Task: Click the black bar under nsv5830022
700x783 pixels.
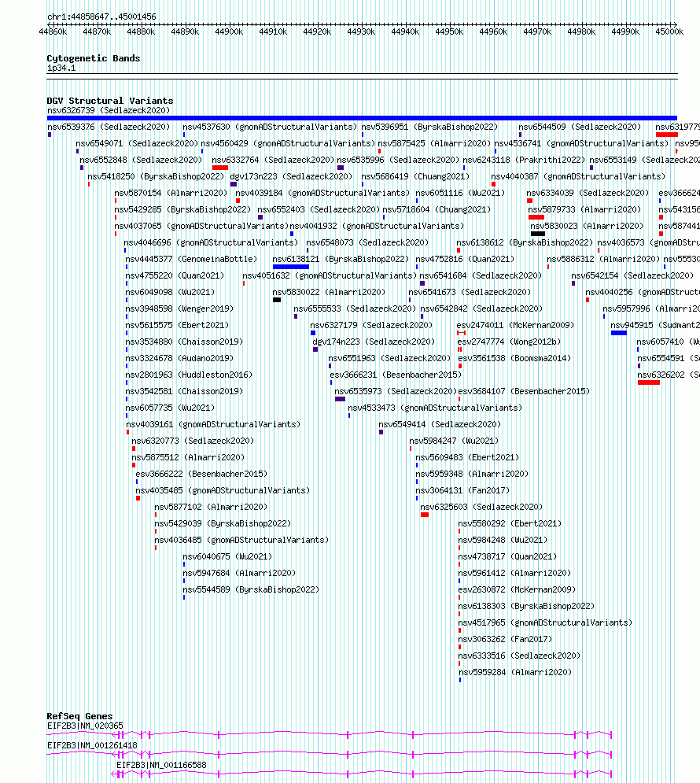Action: point(277,300)
